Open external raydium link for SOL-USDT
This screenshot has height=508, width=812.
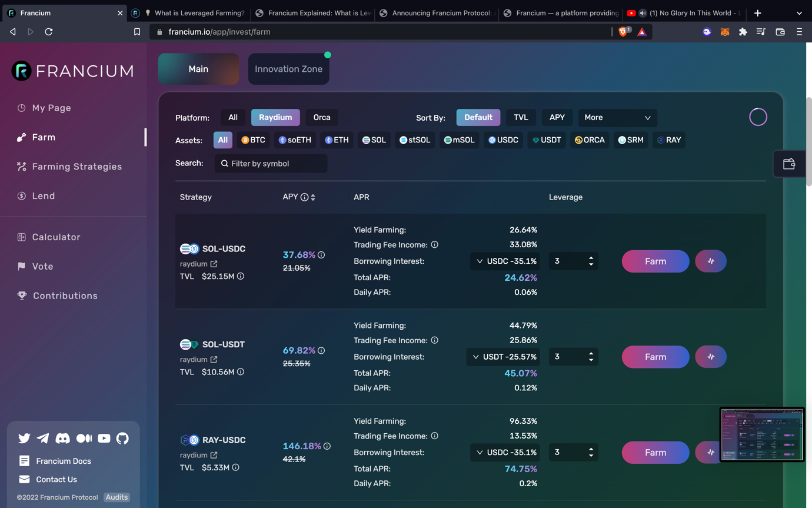(214, 359)
